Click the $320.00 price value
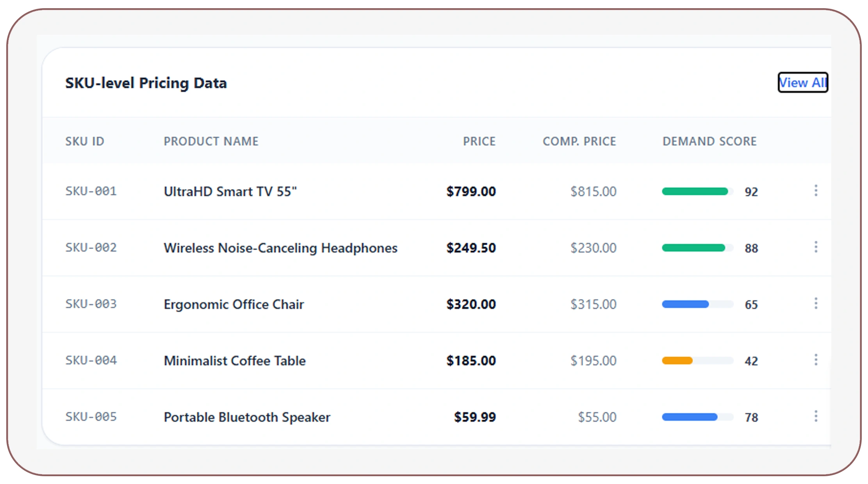This screenshot has height=484, width=868. [x=471, y=304]
